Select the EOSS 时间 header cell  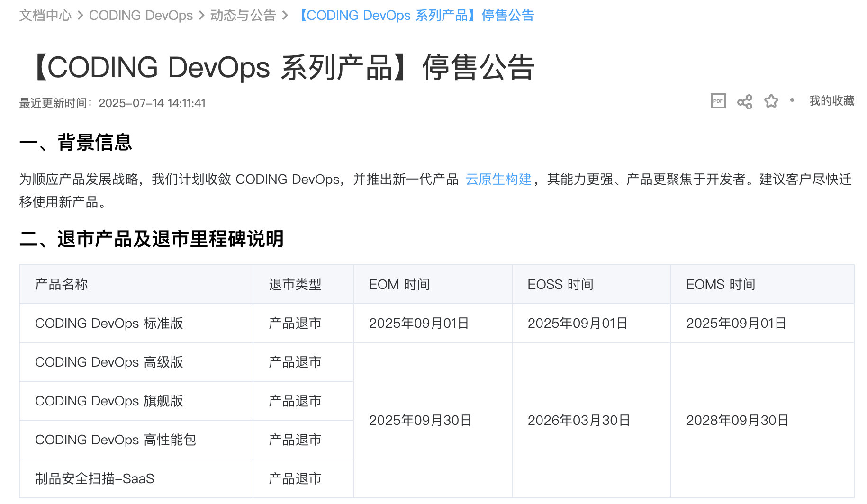tap(560, 284)
